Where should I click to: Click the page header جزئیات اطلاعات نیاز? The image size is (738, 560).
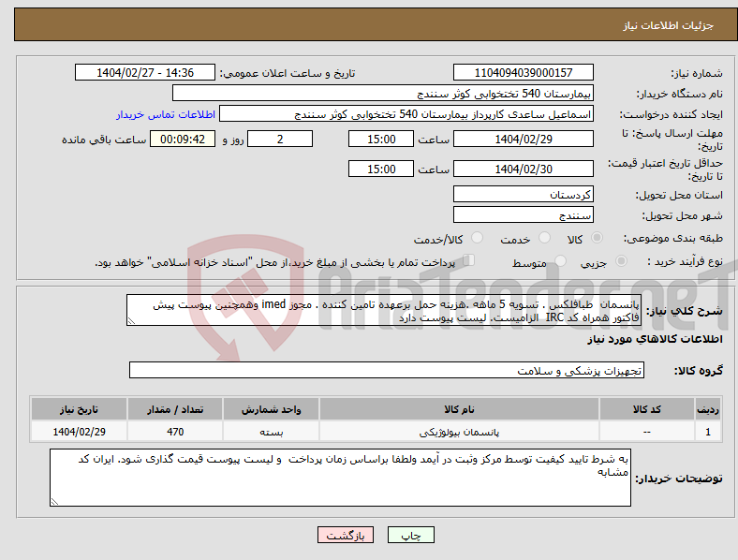tap(669, 25)
